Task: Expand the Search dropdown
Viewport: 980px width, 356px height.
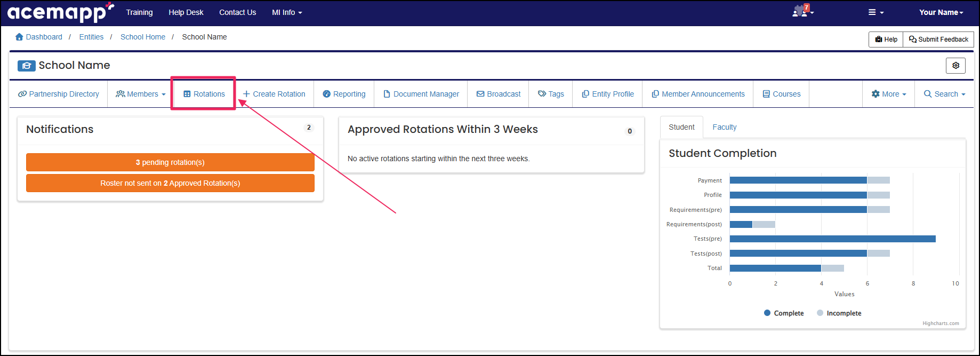Action: (945, 94)
